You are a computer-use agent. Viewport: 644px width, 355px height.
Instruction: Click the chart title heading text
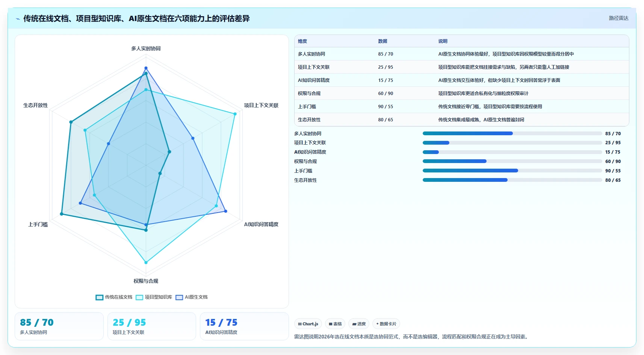point(136,18)
